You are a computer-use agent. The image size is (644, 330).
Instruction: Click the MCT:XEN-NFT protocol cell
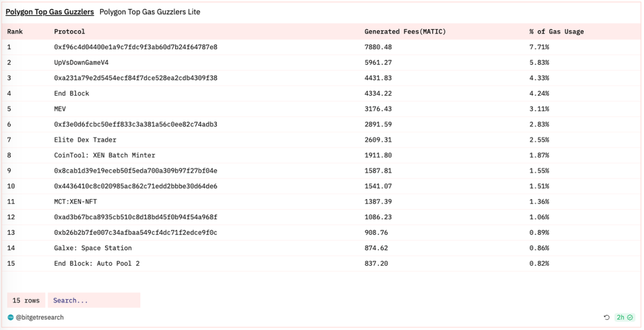click(75, 202)
